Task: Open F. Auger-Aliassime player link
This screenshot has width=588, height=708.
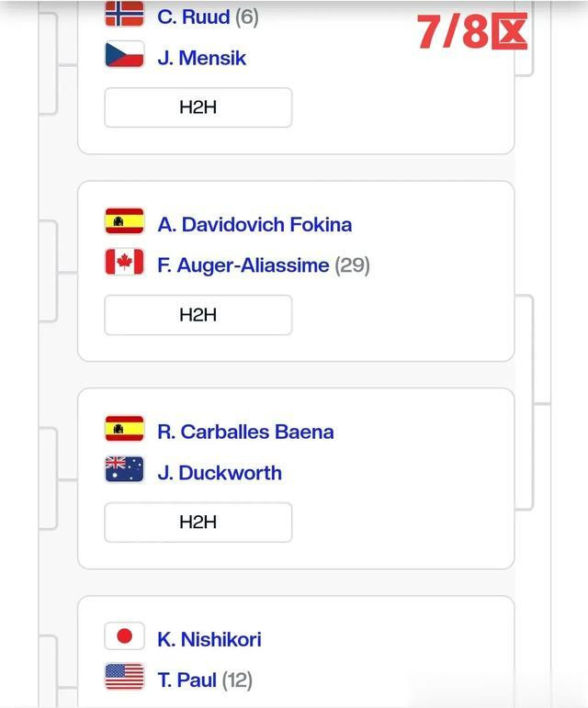Action: pos(243,265)
